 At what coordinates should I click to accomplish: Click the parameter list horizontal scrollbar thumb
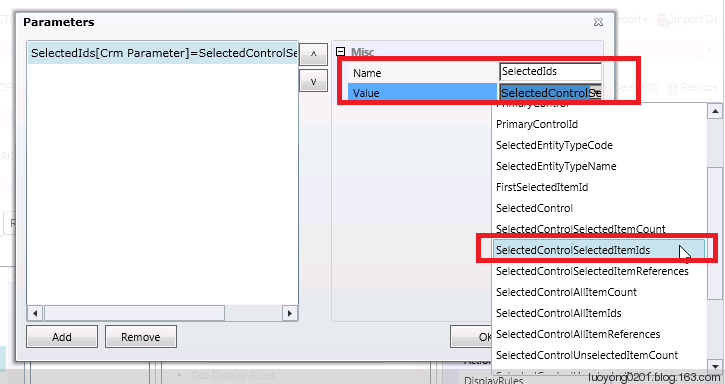pyautogui.click(x=134, y=313)
